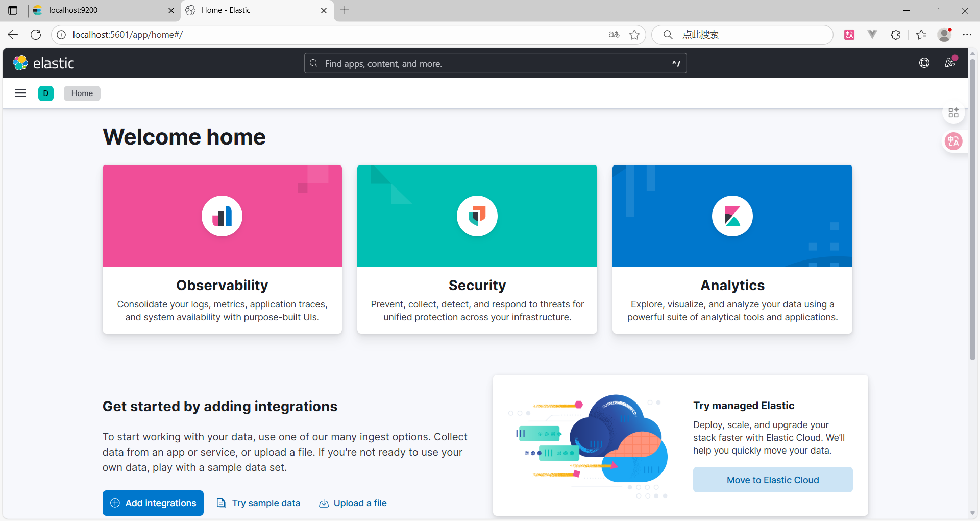Select the Home - Elastic tab
Viewport: 980px width, 521px height.
[257, 10]
